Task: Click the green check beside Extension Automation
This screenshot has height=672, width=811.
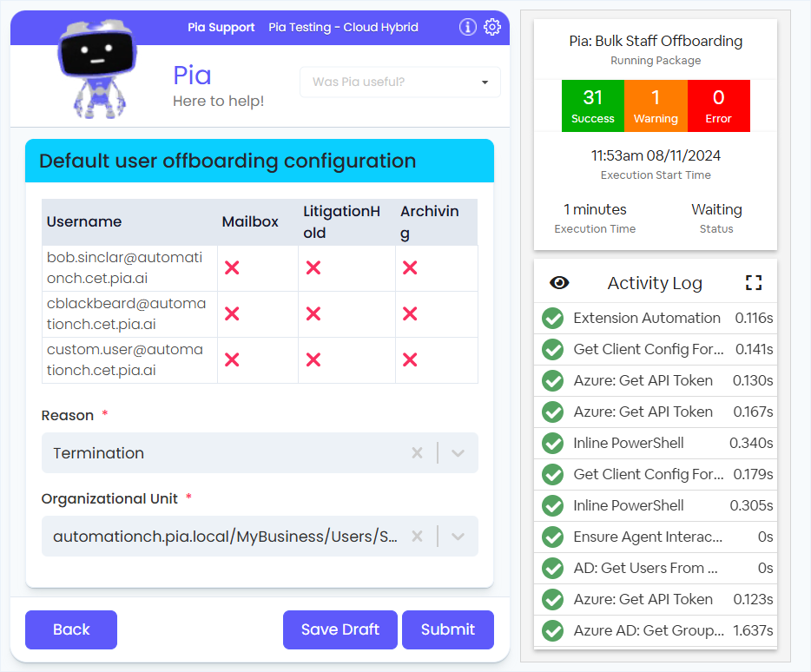Action: [553, 318]
